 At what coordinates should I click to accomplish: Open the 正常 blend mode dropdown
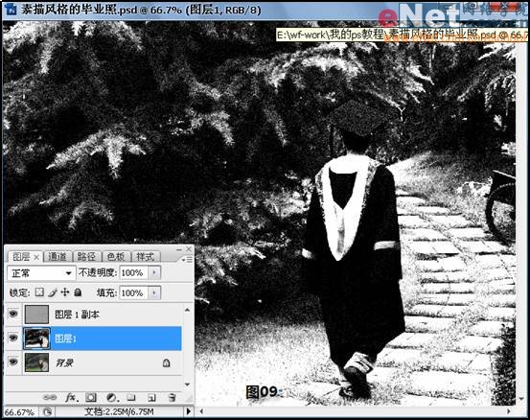coord(41,273)
